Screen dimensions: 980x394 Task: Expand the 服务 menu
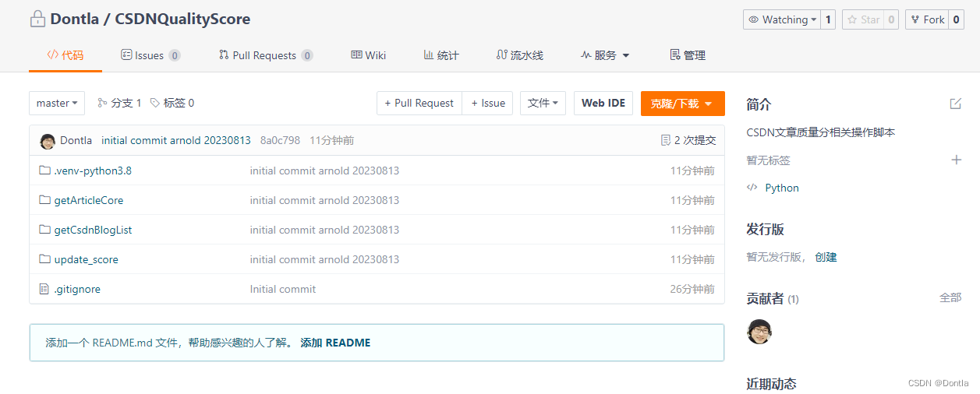pos(605,55)
